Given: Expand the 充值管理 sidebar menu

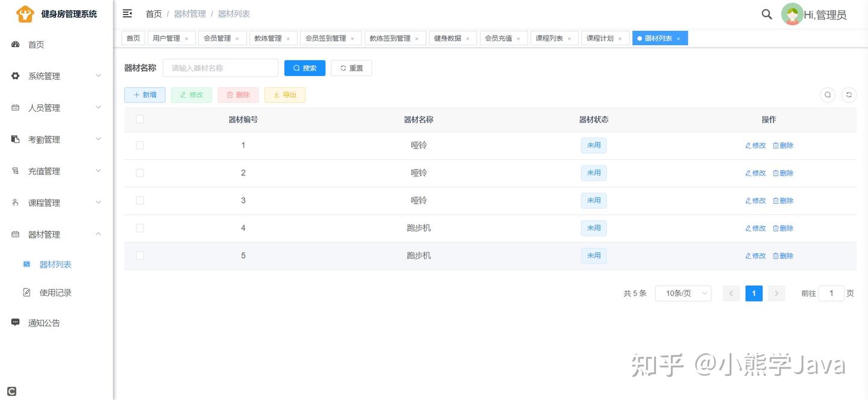Looking at the screenshot, I should (57, 171).
